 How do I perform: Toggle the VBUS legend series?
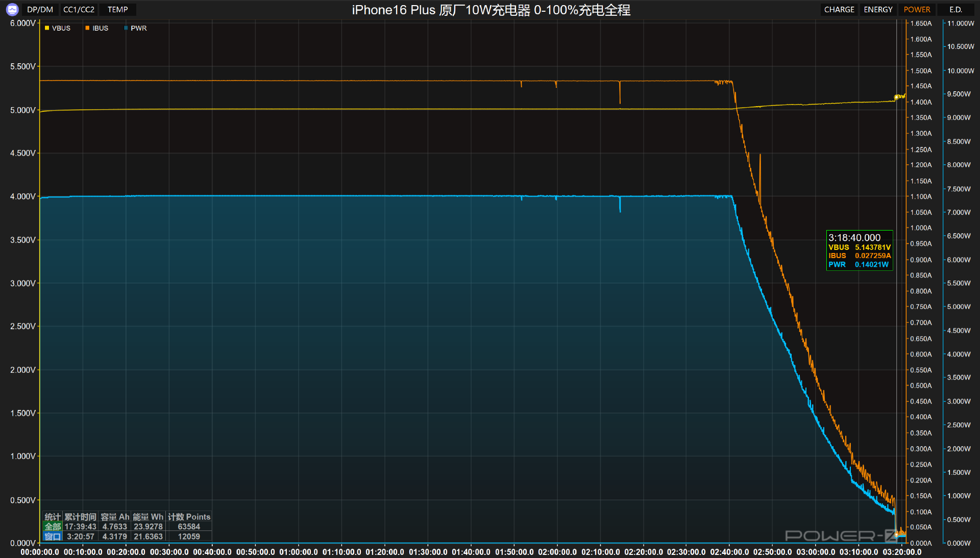click(x=58, y=28)
